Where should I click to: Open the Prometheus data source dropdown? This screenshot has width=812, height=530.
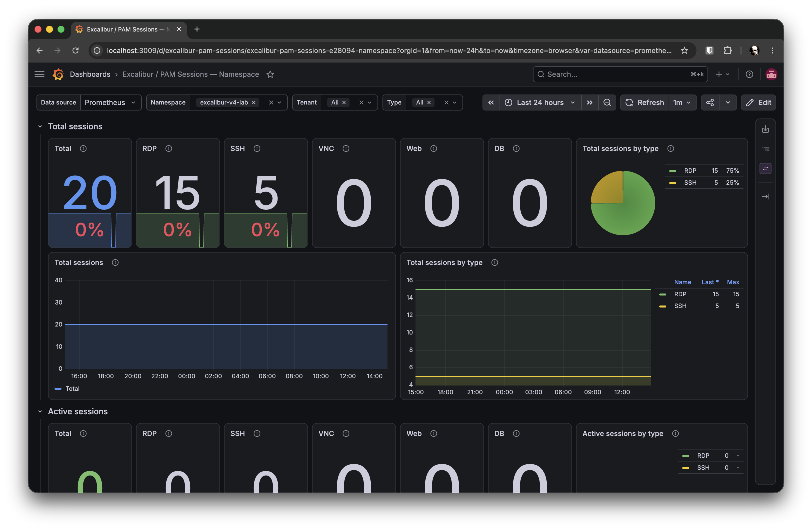point(110,102)
